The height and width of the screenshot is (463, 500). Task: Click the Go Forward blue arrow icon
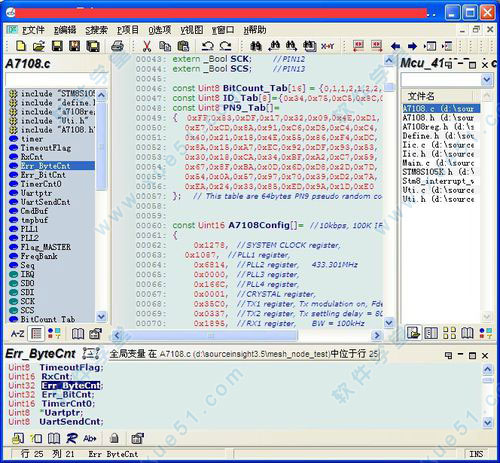coord(412,46)
